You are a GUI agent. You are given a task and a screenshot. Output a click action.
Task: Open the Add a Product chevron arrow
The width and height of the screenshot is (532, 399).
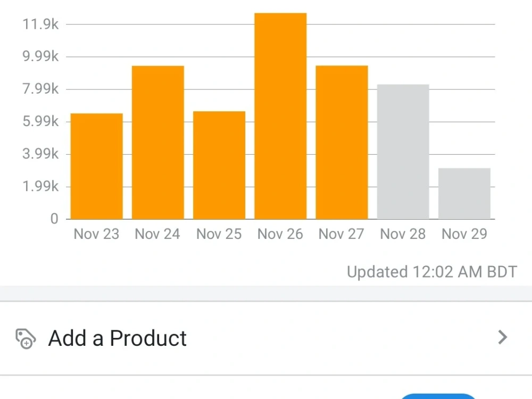pyautogui.click(x=503, y=337)
